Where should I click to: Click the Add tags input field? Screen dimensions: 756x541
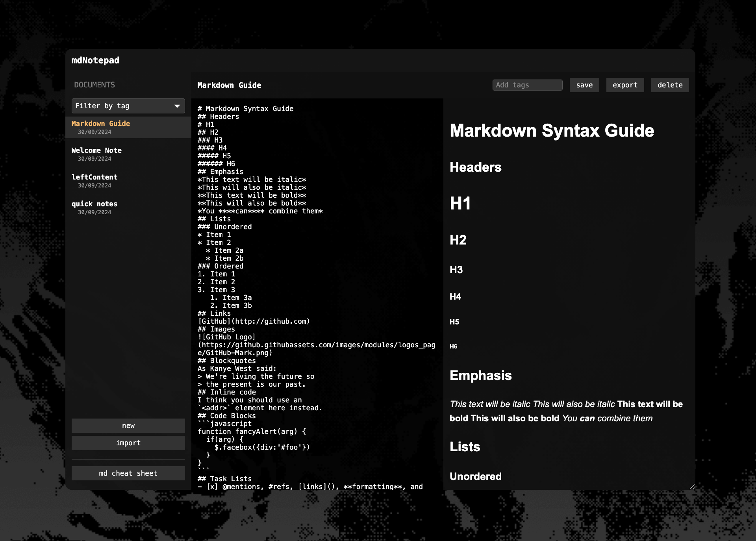pyautogui.click(x=527, y=85)
